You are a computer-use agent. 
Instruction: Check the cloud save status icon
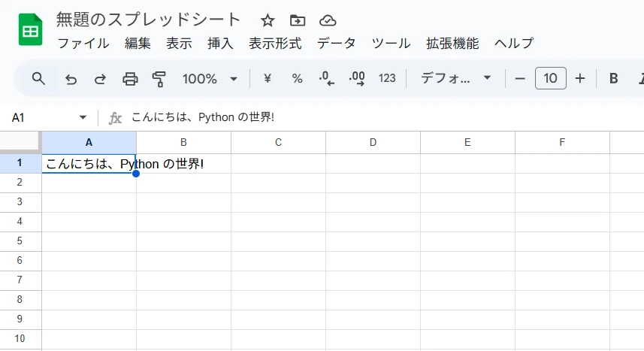[x=328, y=20]
